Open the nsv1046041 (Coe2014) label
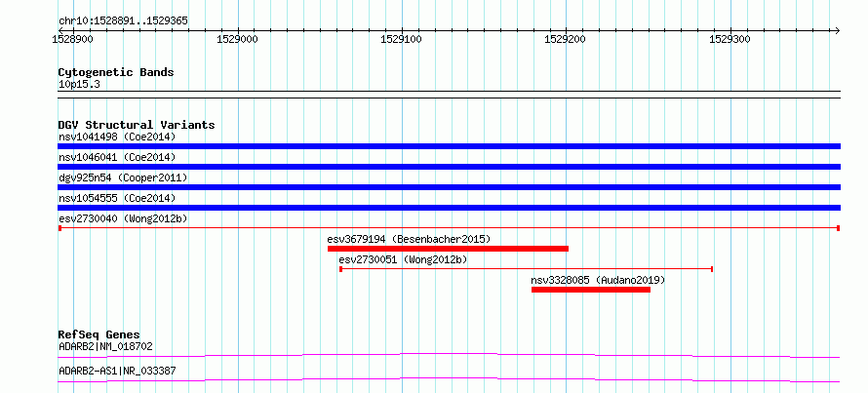Screen dimensions: 868x393 coord(117,157)
